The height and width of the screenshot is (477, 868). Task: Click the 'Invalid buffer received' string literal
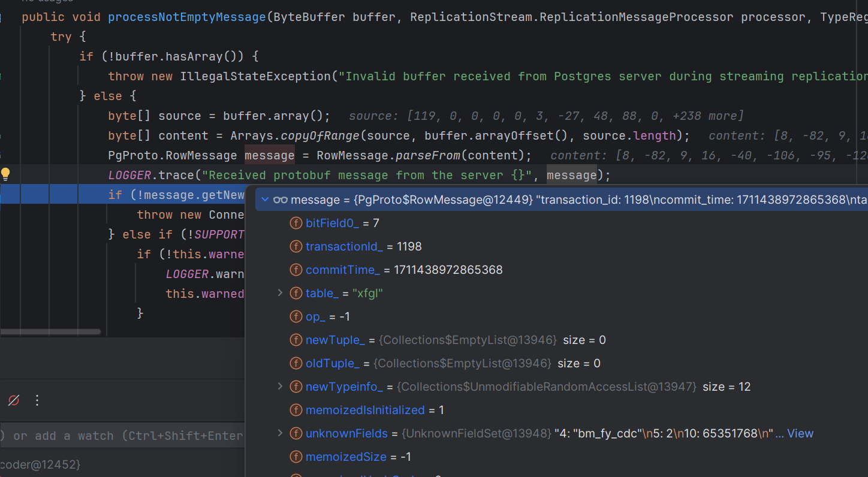point(603,76)
